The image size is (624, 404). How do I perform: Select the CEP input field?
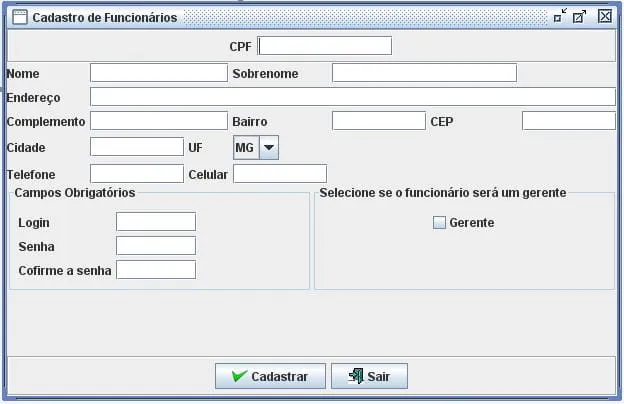click(568, 121)
